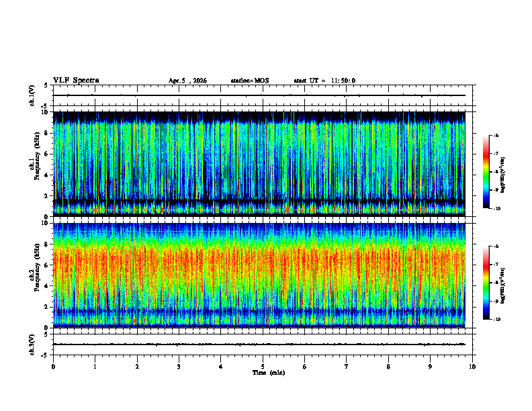532x411 pixels.
Task: Click time axis tick label "6"
Action: [x=305, y=367]
